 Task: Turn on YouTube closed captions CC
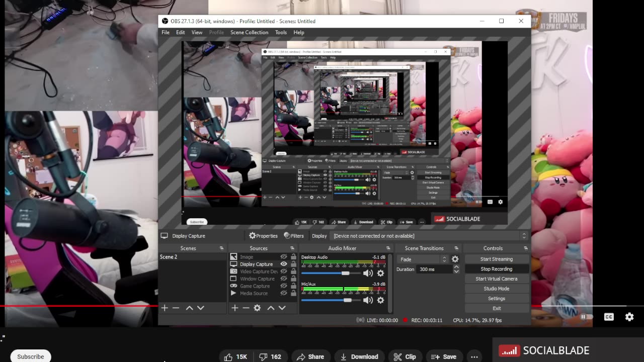[609, 317]
